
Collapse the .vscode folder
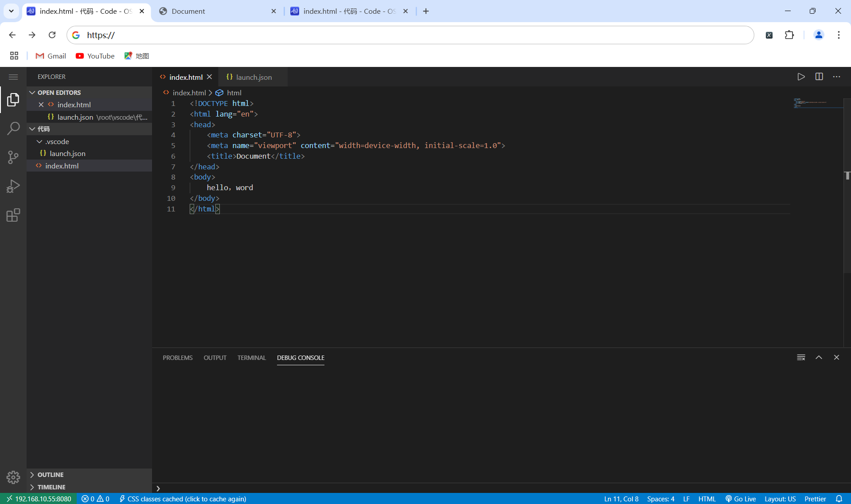pyautogui.click(x=39, y=141)
